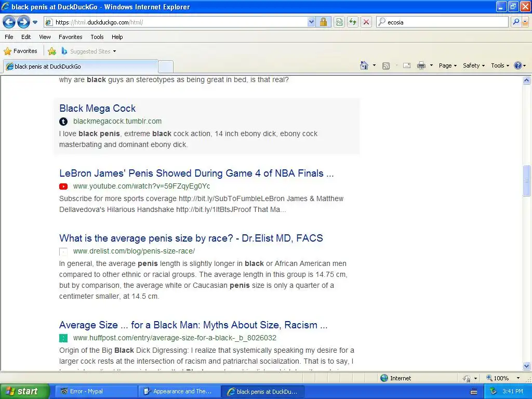Open the search provider dropdown

click(x=525, y=22)
